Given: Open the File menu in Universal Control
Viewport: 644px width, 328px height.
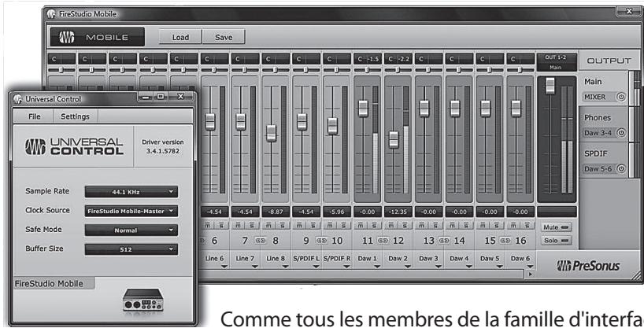Looking at the screenshot, I should [34, 116].
